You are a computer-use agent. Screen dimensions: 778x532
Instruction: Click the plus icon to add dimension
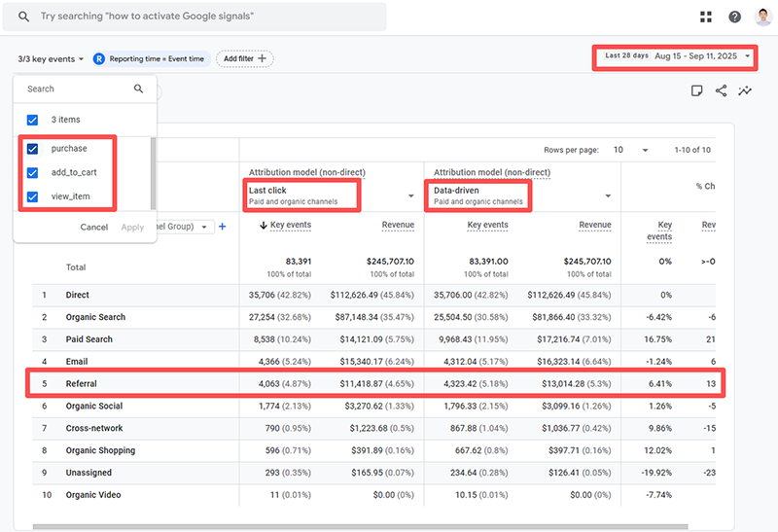[x=222, y=227]
